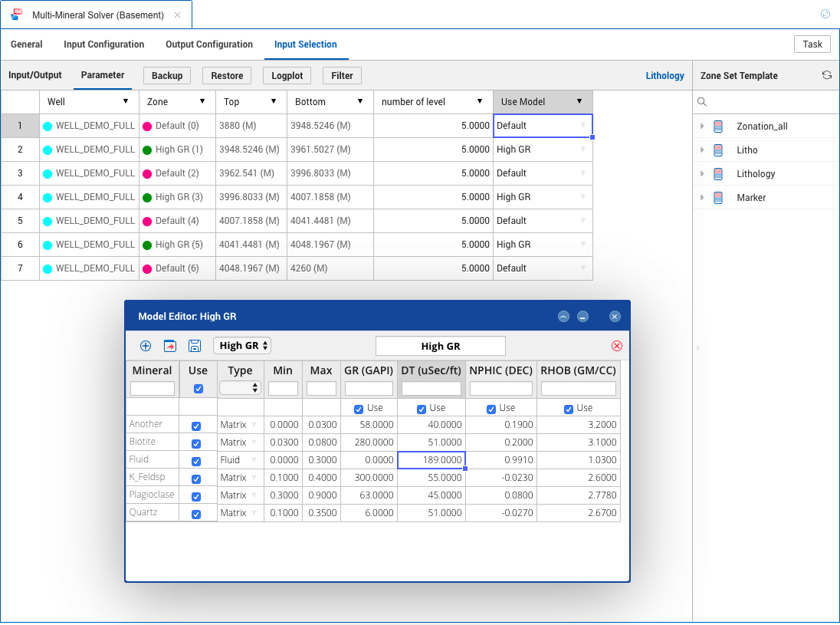The image size is (840, 625).
Task: Click the search icon in Zone Set Template
Action: click(x=702, y=102)
